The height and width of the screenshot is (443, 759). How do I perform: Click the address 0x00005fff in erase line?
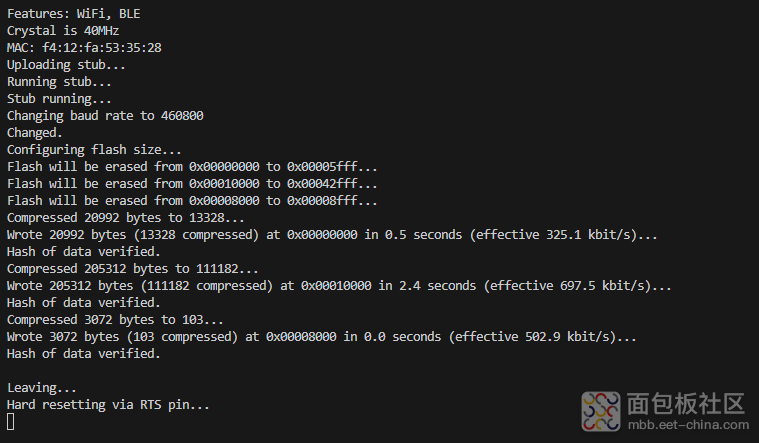pos(322,167)
